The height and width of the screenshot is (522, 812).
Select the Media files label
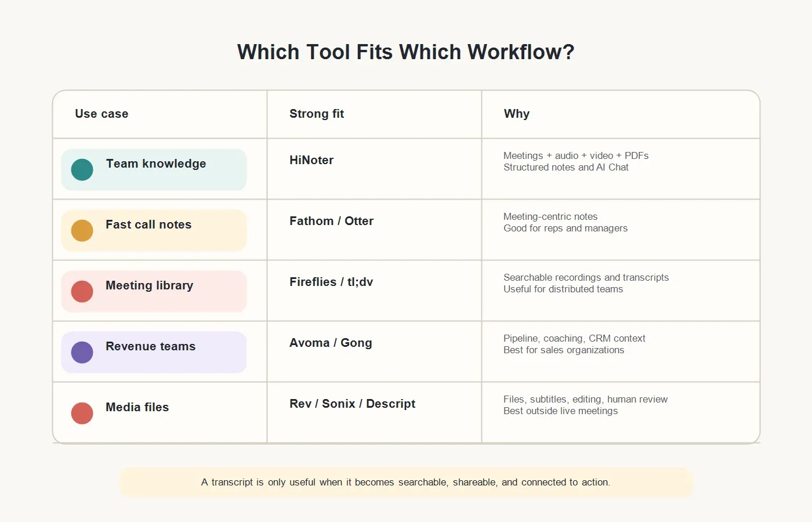click(137, 407)
